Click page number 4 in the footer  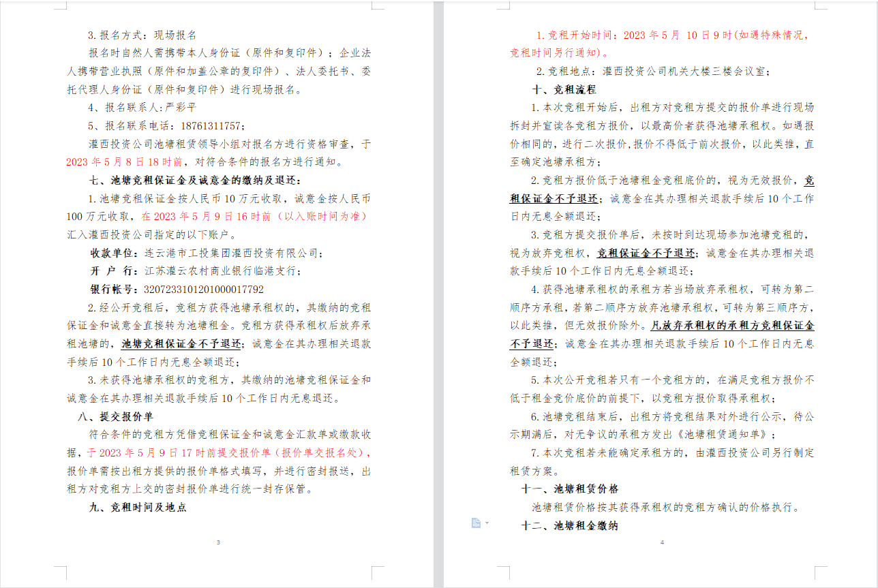click(x=661, y=542)
